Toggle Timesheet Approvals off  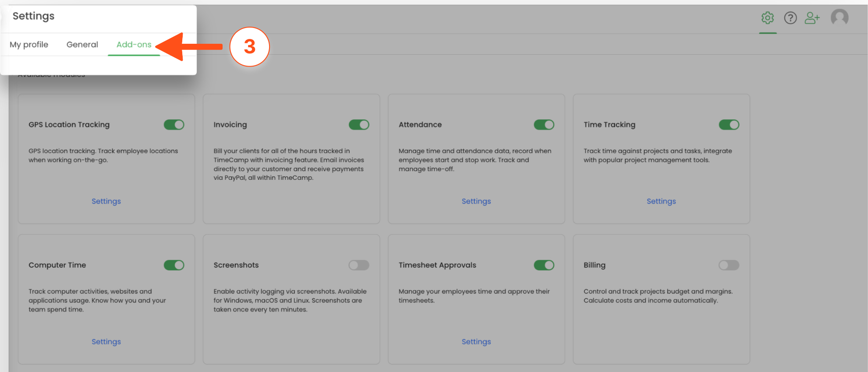point(544,265)
